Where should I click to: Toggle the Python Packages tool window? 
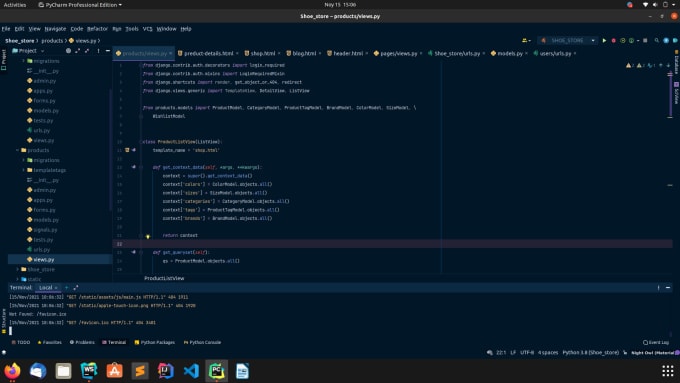pyautogui.click(x=154, y=342)
